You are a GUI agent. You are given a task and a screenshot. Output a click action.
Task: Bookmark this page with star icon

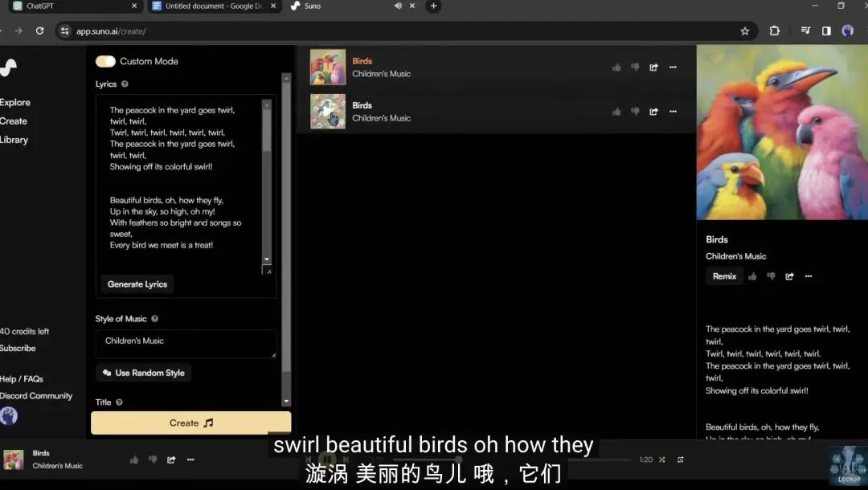click(744, 31)
